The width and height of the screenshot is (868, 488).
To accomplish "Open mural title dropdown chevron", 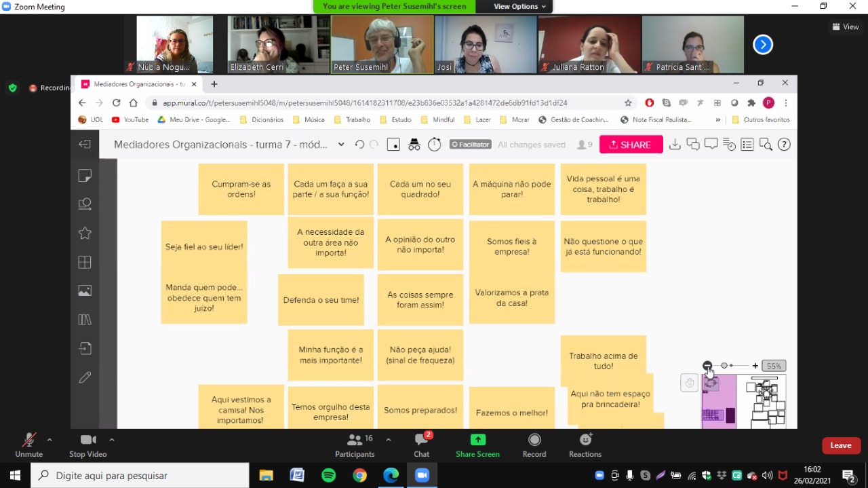I will point(341,145).
